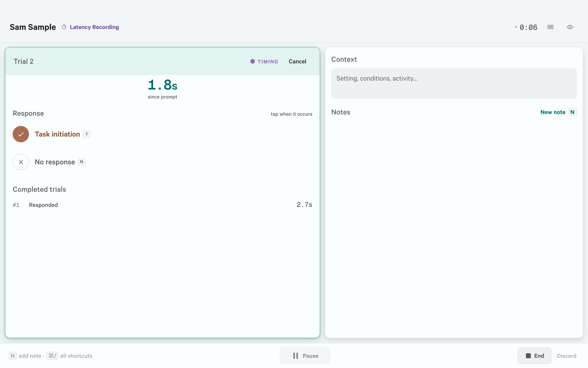
Task: Click the Trial 2 heading
Action: coord(23,61)
